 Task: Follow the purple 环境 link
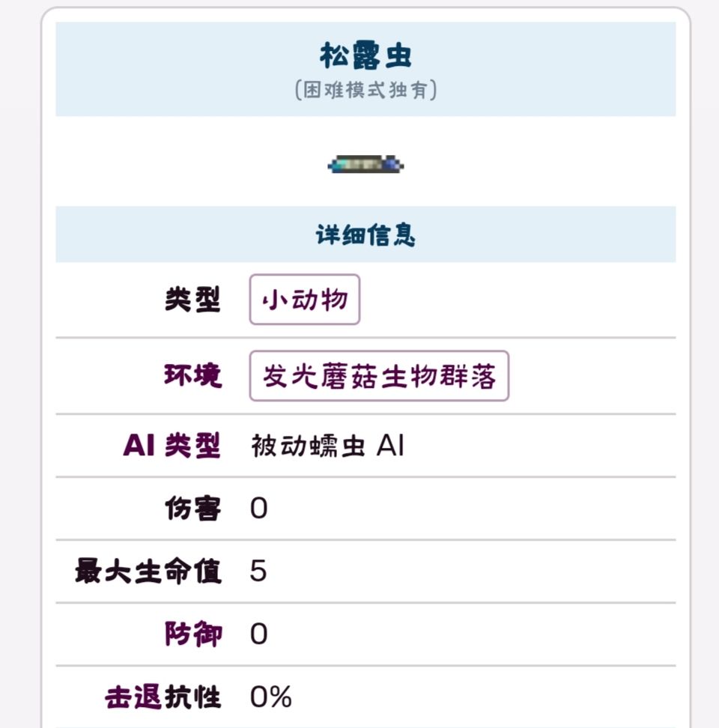pyautogui.click(x=192, y=376)
